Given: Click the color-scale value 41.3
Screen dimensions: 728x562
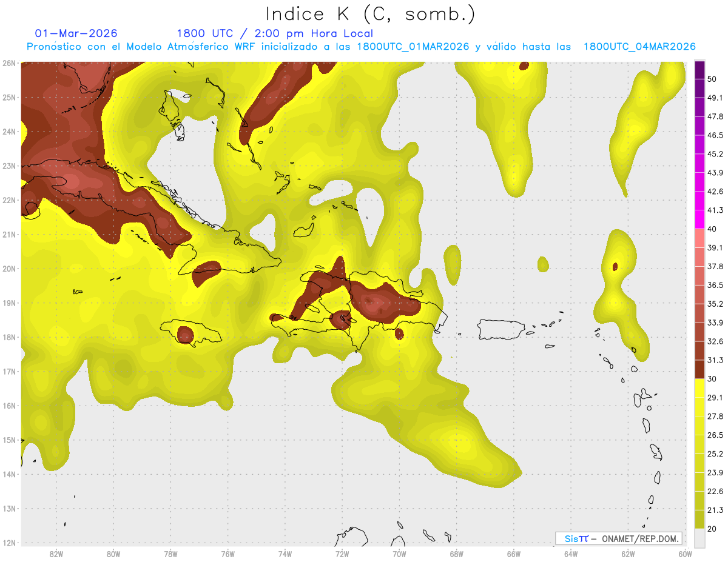Looking at the screenshot, I should (715, 210).
